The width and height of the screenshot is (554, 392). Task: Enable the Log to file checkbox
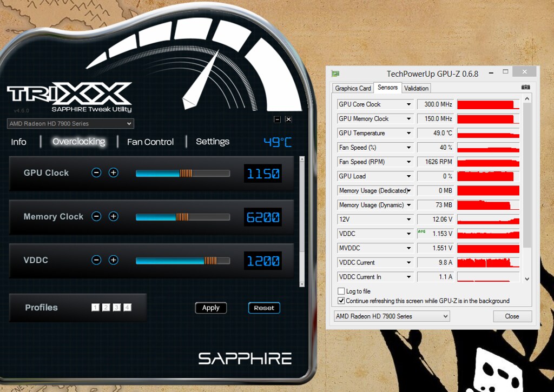[x=341, y=291]
